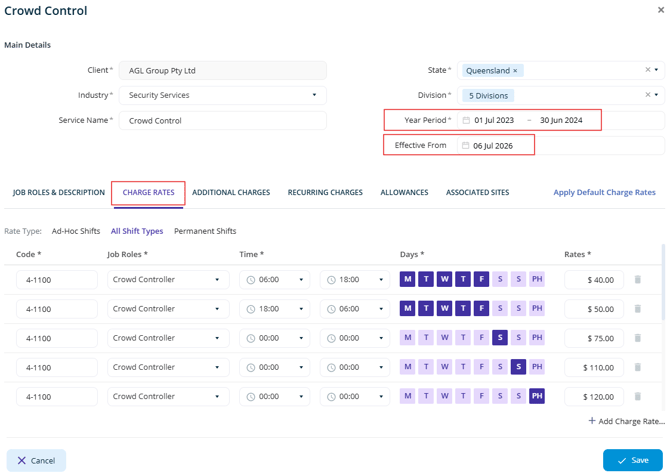Remove the Queensland tag
670x473 pixels.
(x=515, y=71)
